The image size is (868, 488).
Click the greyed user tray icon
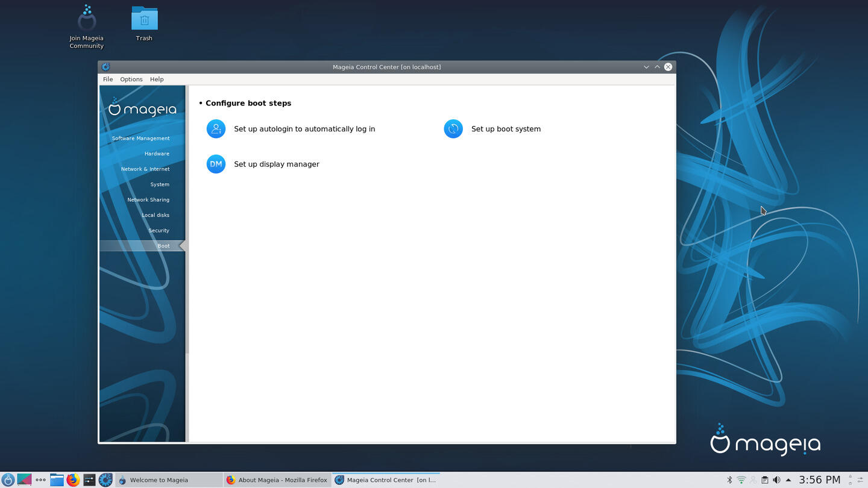(753, 480)
